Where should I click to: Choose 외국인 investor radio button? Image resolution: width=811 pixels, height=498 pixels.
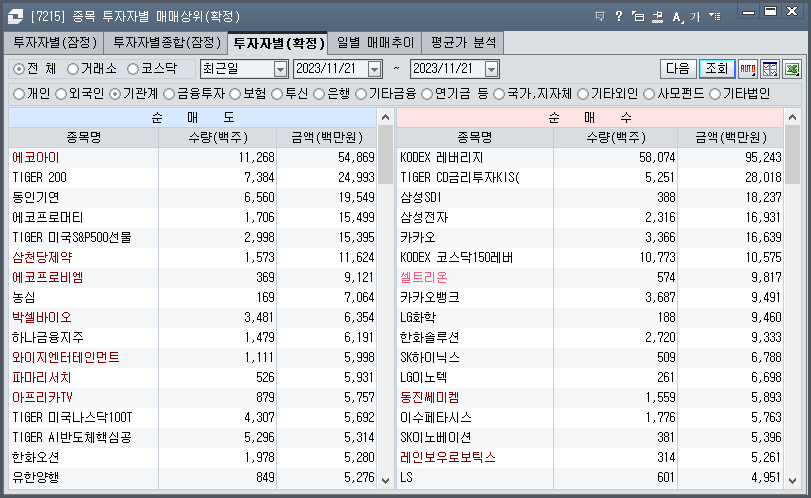pos(61,94)
